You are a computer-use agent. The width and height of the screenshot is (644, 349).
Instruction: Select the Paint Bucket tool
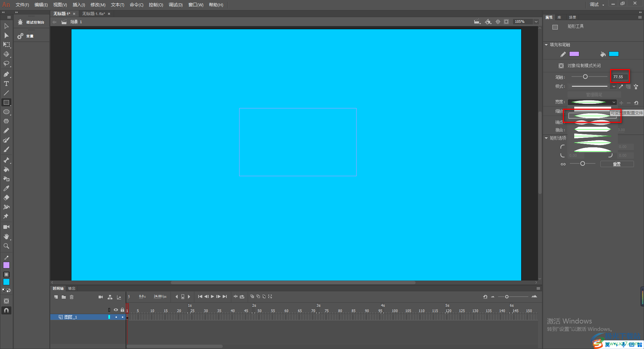[x=6, y=169]
